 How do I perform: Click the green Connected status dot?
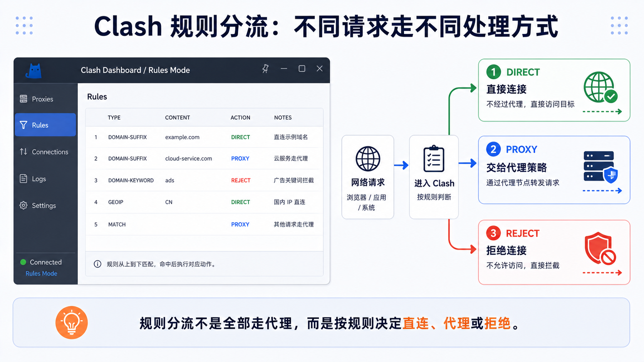coord(23,262)
